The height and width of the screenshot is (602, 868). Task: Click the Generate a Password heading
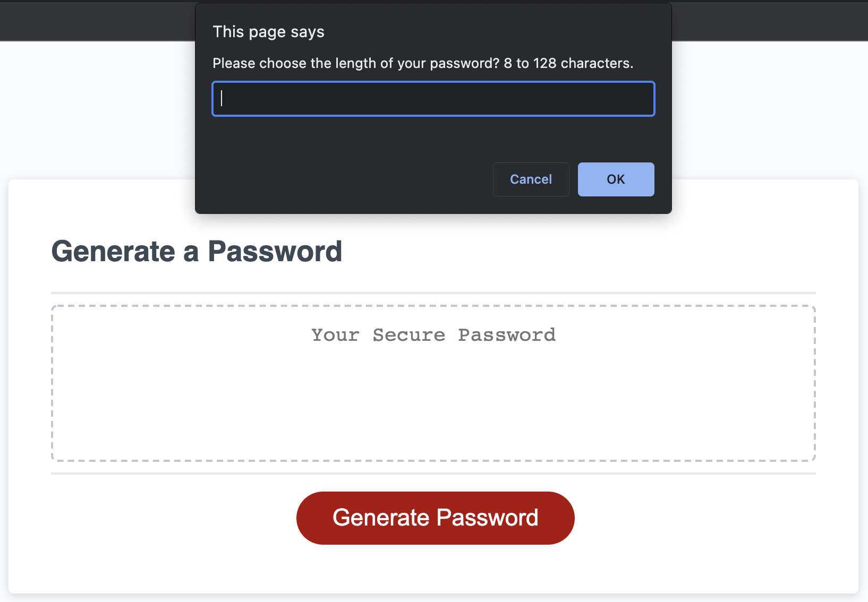[197, 251]
